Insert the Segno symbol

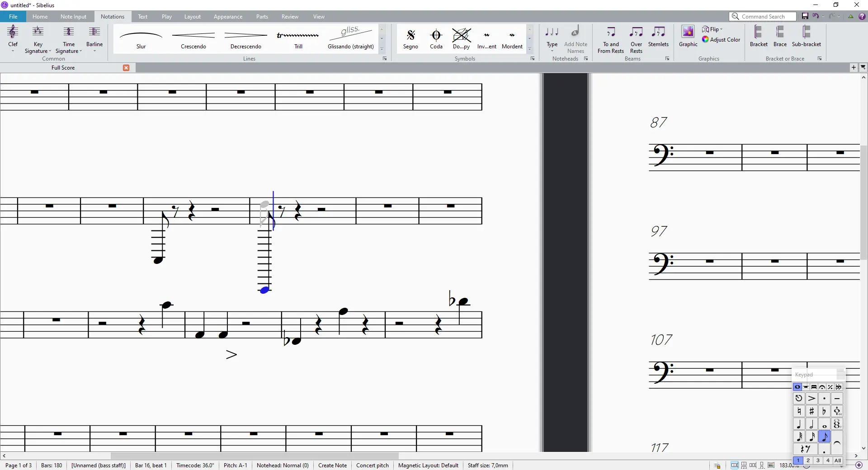410,38
